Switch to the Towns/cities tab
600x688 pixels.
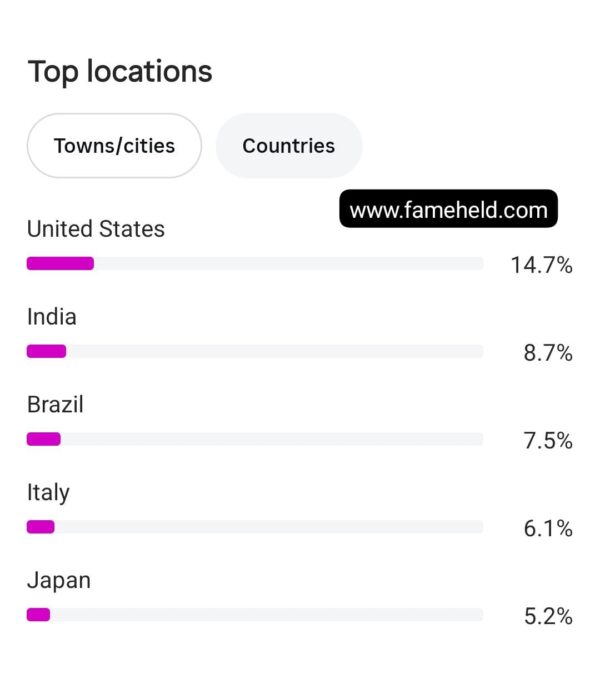(x=114, y=146)
